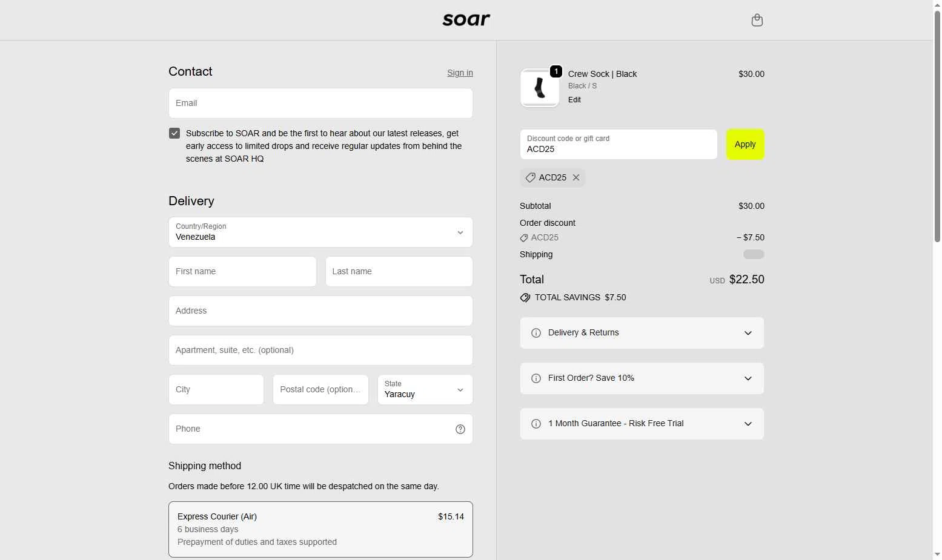Click the Crew Sock product thumbnail
The height and width of the screenshot is (560, 942).
tap(539, 88)
